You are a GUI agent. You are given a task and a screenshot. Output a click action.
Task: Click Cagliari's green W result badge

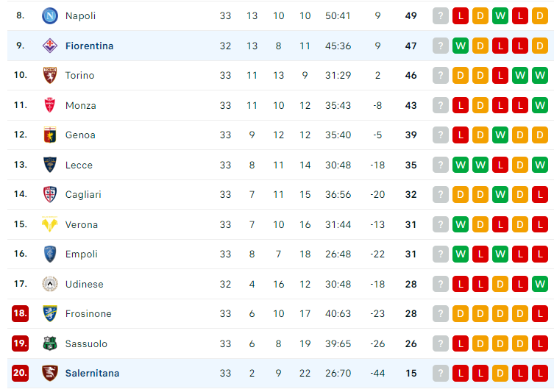[x=500, y=195]
